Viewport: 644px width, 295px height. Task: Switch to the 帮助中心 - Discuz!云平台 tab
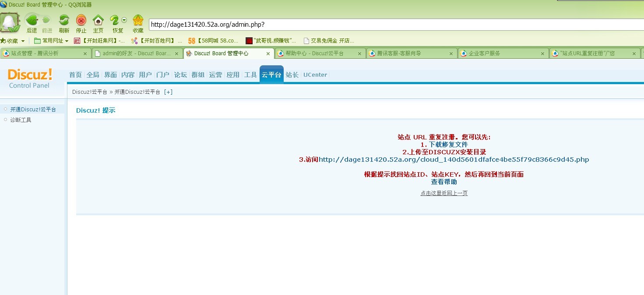coord(320,53)
